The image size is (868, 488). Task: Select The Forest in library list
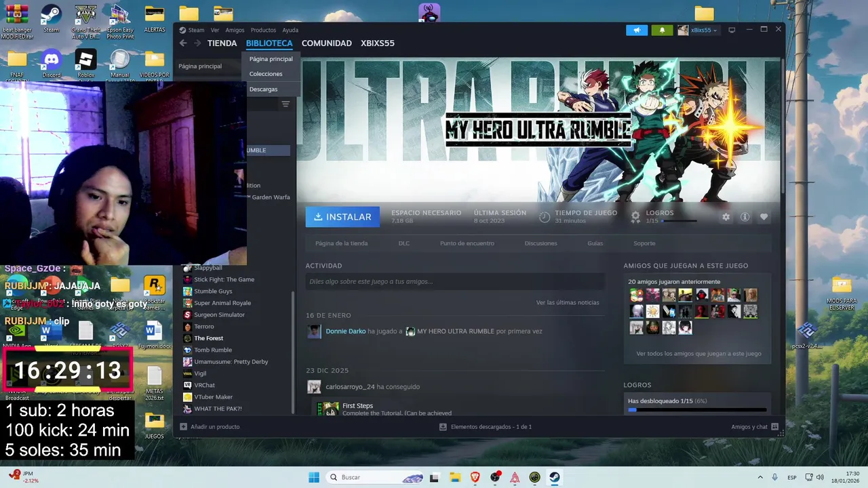click(209, 338)
